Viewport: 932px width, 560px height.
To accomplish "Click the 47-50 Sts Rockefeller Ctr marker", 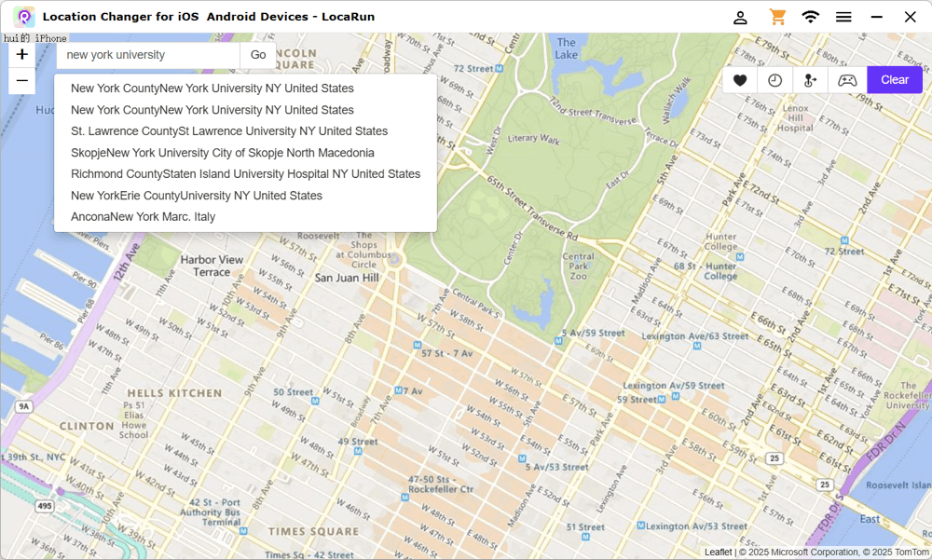I will [x=404, y=498].
